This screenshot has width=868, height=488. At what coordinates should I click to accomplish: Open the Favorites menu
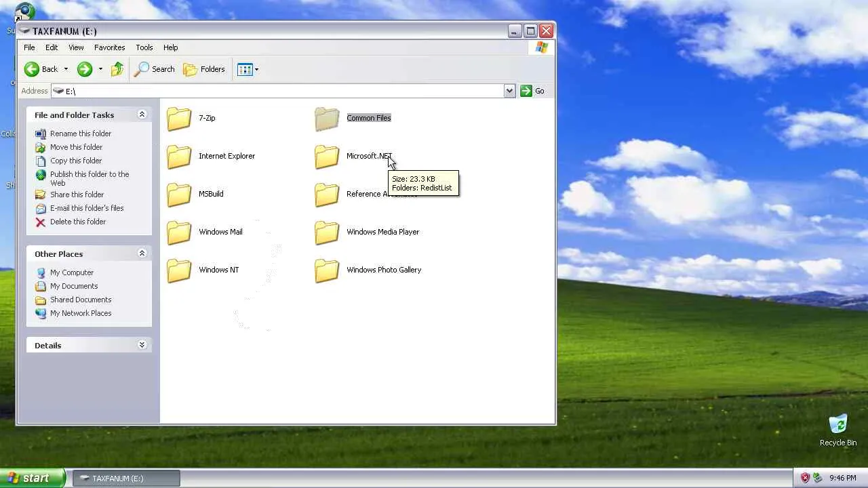tap(109, 47)
